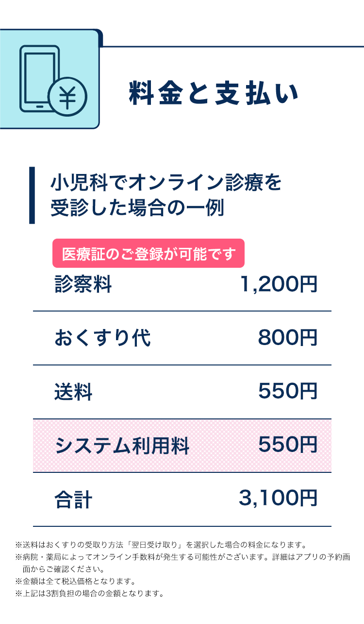
Task: Select the 診察料 row label
Action: click(x=83, y=285)
